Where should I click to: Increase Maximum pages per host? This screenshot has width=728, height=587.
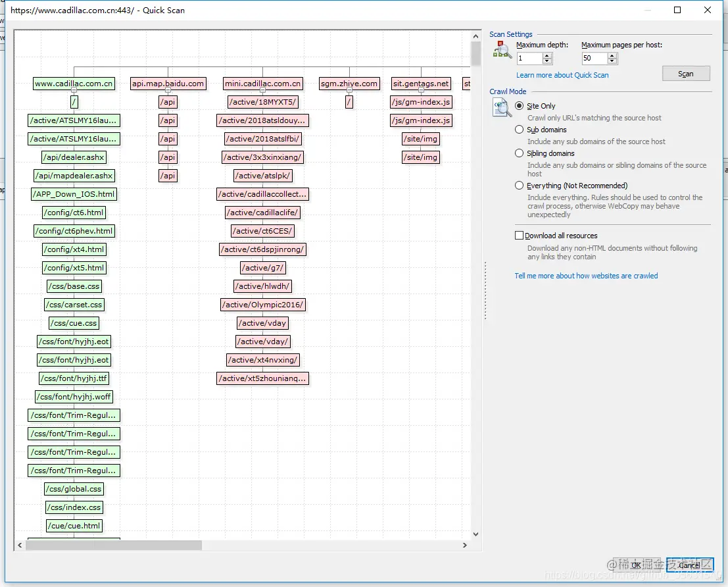[612, 55]
